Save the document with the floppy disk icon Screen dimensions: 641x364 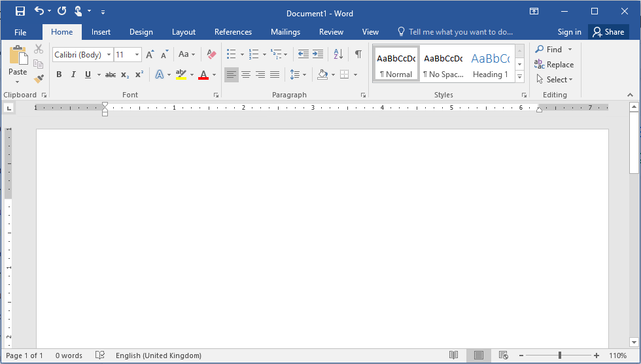coord(20,12)
